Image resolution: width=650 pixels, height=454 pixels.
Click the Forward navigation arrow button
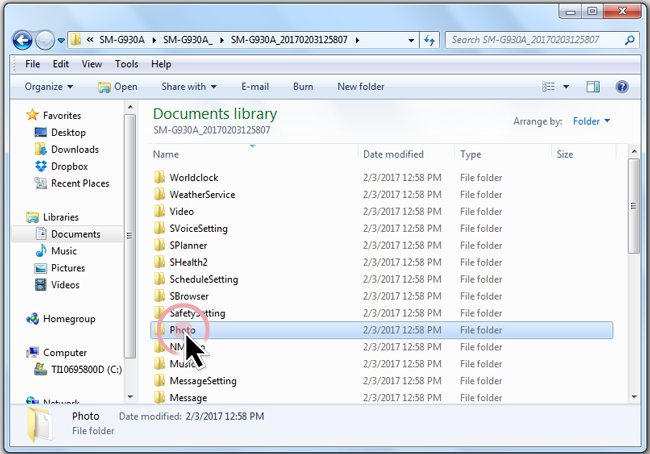45,40
